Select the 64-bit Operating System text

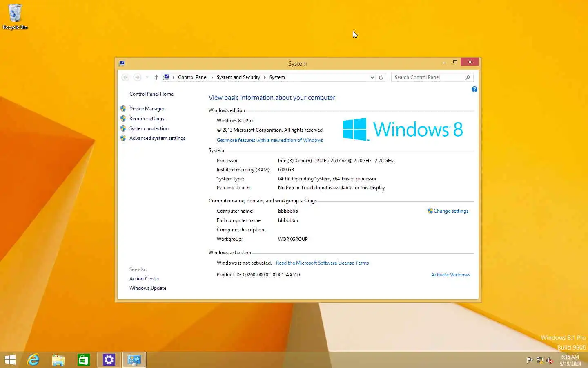(327, 179)
